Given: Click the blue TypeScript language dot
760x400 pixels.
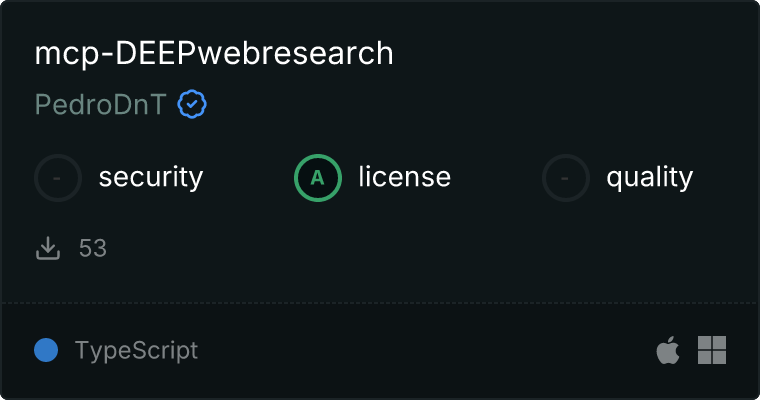Looking at the screenshot, I should click(x=46, y=350).
